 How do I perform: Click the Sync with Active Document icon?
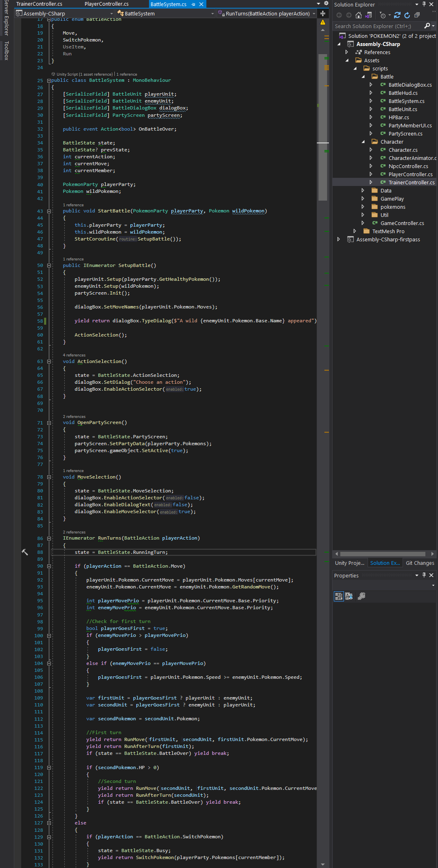click(x=397, y=15)
